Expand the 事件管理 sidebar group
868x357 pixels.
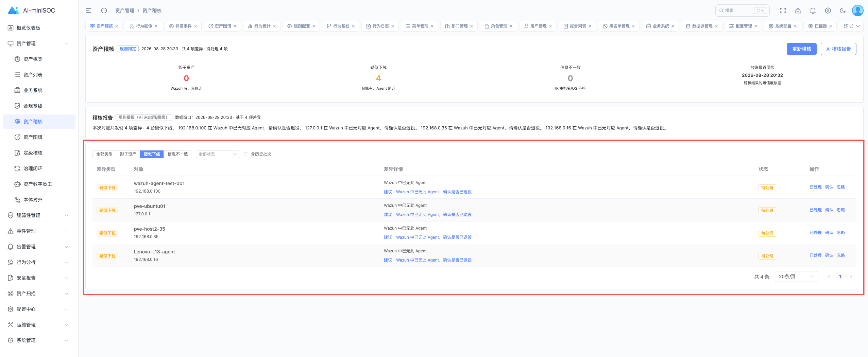39,231
